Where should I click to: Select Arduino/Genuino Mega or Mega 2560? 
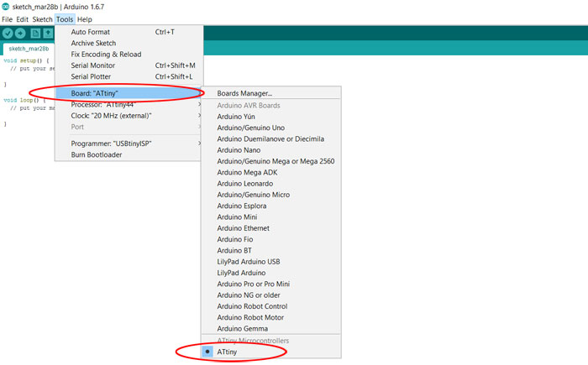271,161
